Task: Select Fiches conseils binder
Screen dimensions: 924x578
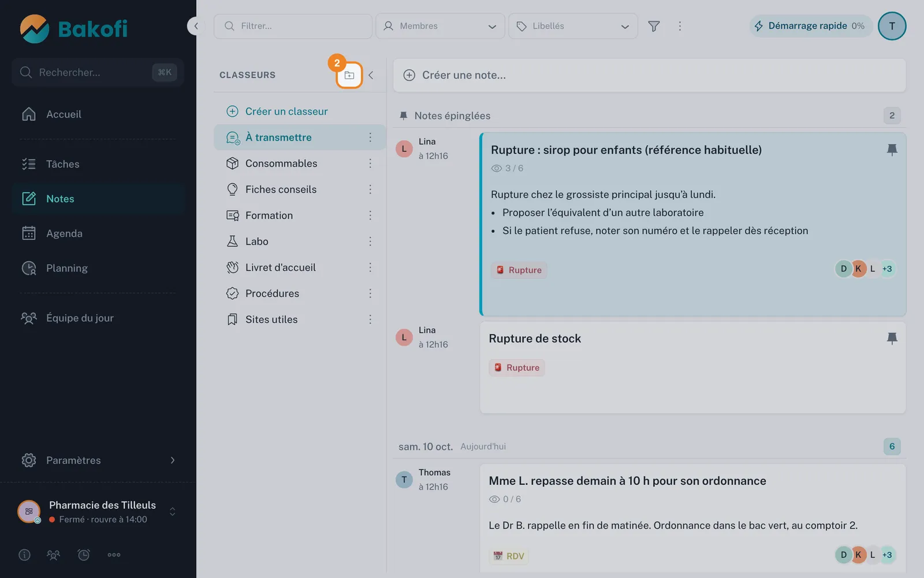Action: [x=300, y=190]
